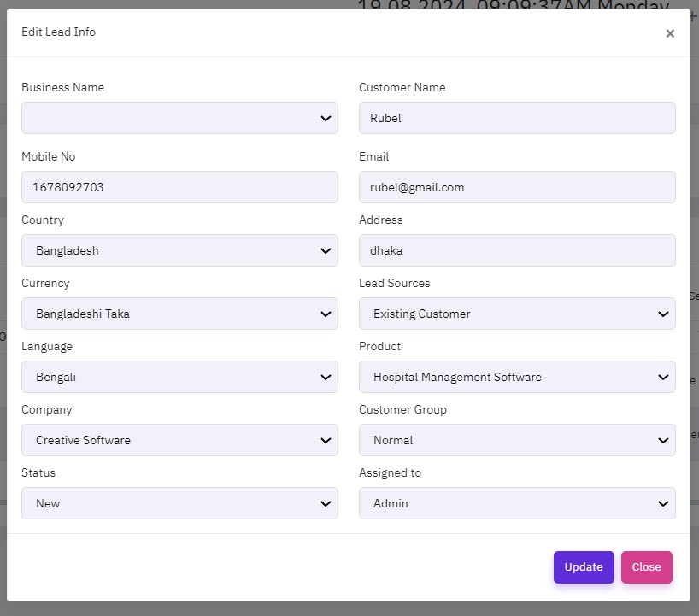Click the chevron arrow in Business Name dropdown
The image size is (699, 616).
pos(326,118)
